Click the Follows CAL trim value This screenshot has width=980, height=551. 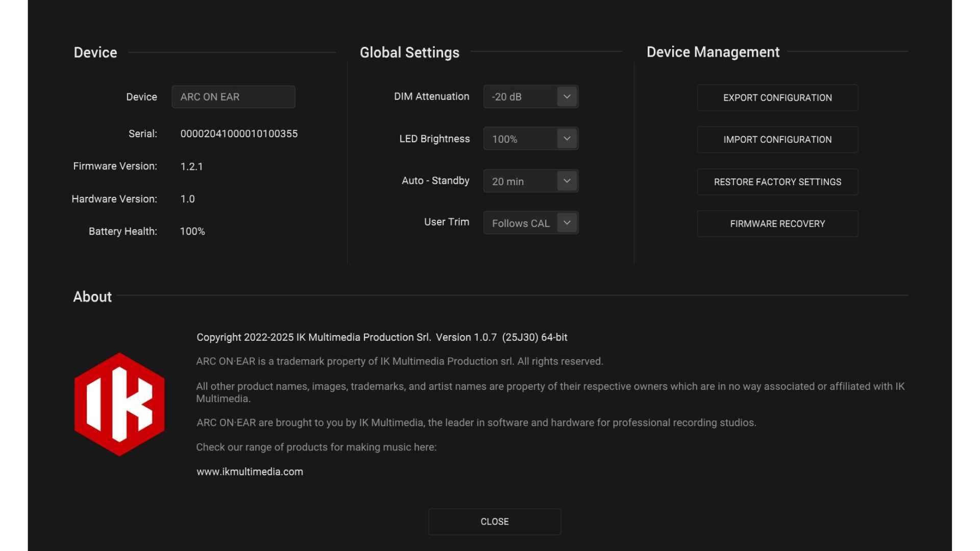pyautogui.click(x=521, y=223)
